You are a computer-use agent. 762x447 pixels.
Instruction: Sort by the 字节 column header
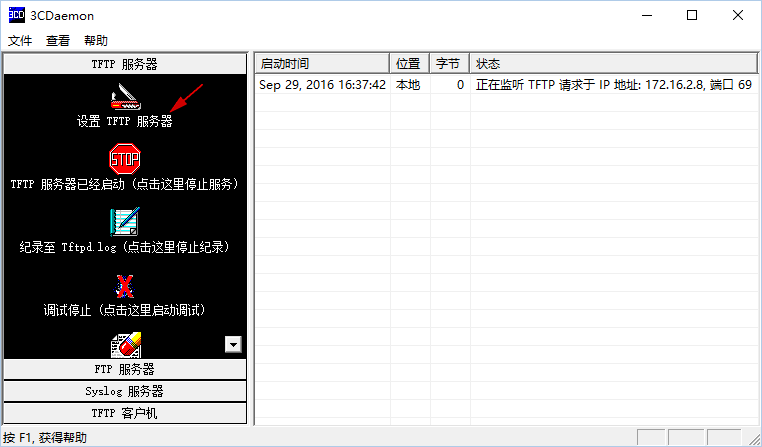[450, 64]
